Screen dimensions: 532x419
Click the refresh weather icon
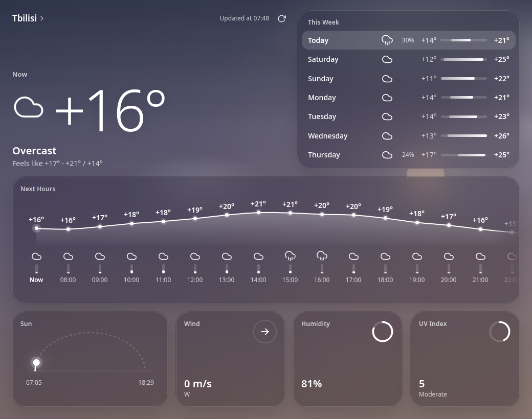tap(282, 18)
